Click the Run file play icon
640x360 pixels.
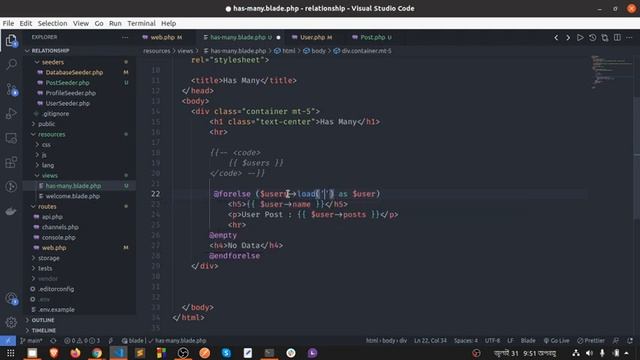click(x=580, y=38)
